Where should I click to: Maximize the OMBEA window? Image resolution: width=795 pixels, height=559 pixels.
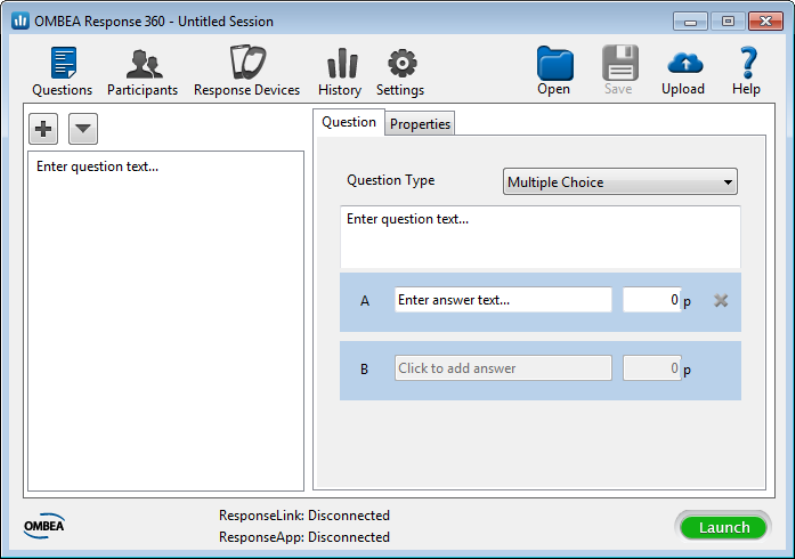pos(728,21)
